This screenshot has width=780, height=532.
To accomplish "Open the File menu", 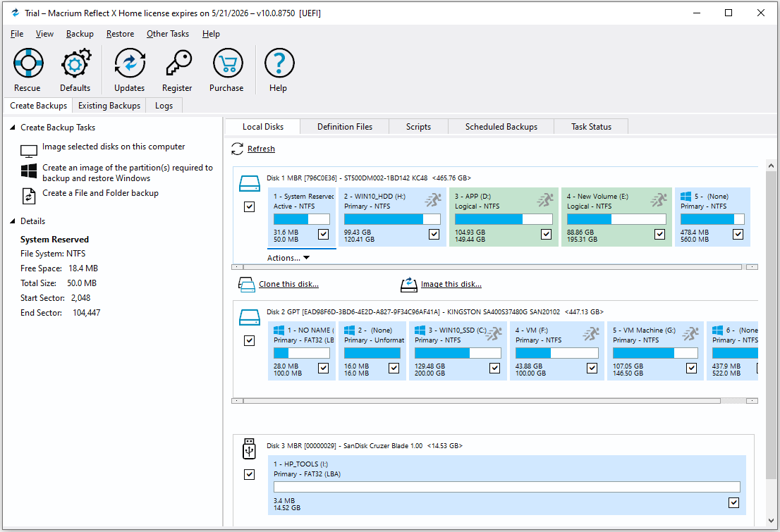I will coord(17,34).
